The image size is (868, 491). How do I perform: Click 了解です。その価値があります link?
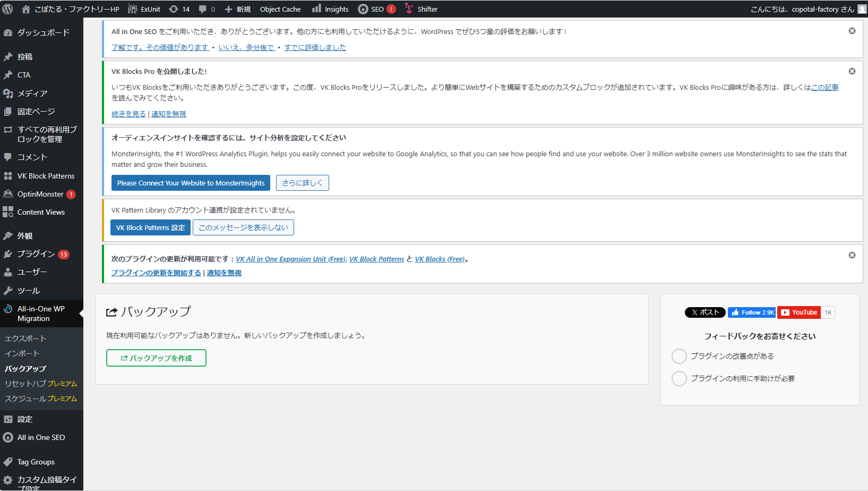click(160, 47)
